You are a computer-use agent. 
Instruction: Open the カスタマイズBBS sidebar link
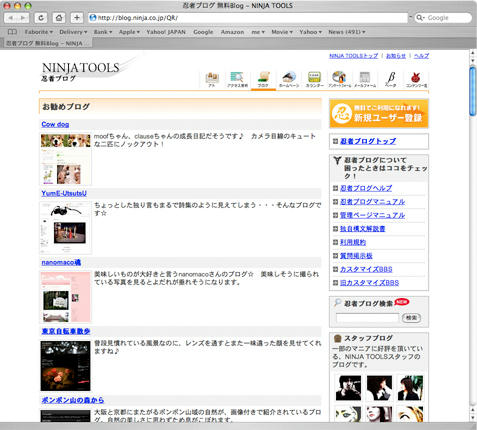pyautogui.click(x=366, y=269)
